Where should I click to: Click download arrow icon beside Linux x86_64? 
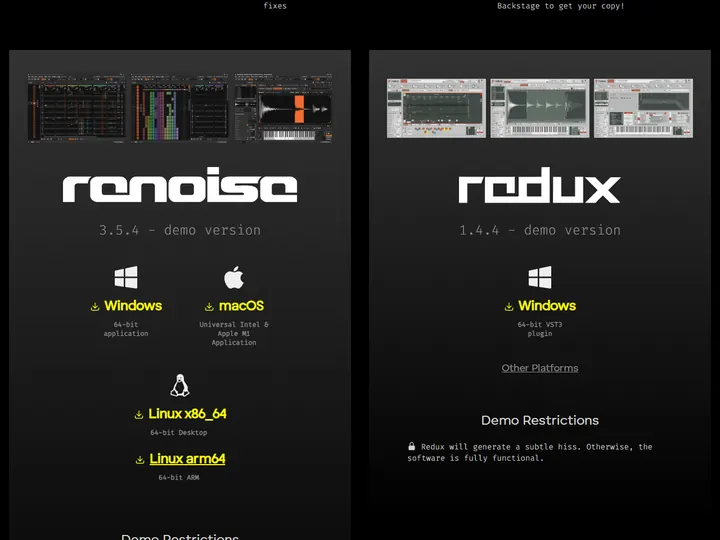click(139, 415)
